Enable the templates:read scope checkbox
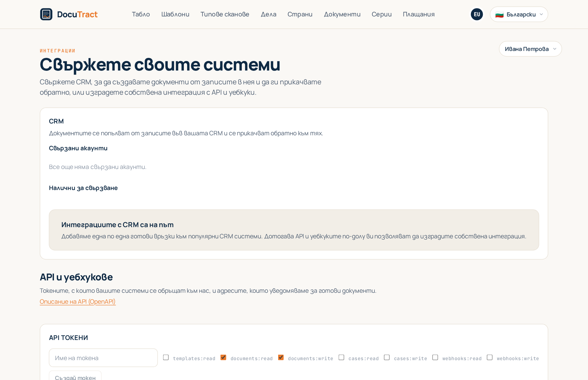 pyautogui.click(x=166, y=357)
